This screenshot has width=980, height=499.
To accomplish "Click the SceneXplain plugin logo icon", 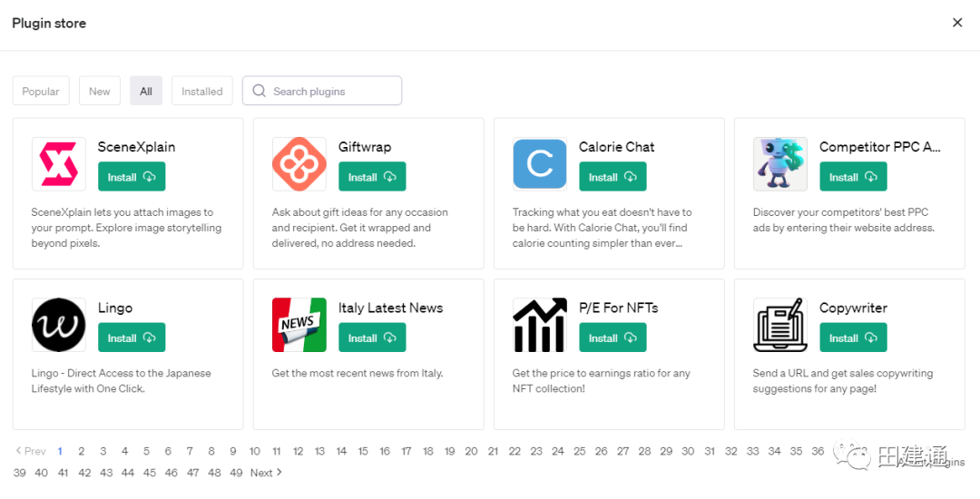I will click(58, 164).
